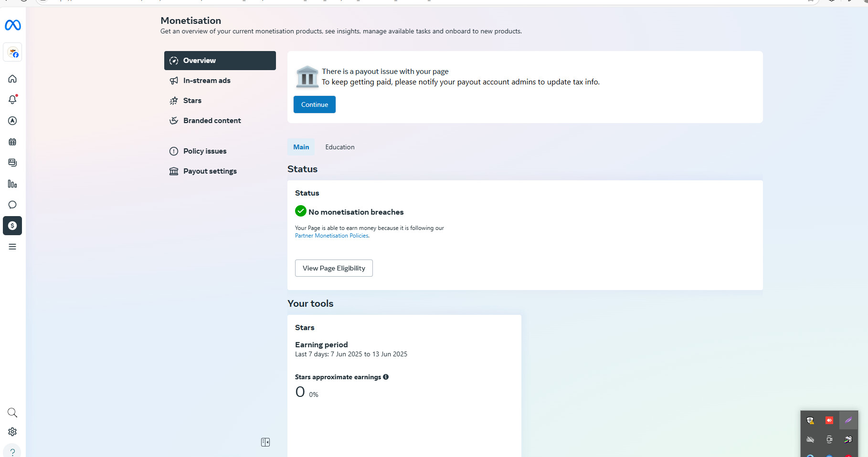Click 'Last 7 days: 7 Jun 2025 to 13 Jun 2025'
The width and height of the screenshot is (868, 457).
pyautogui.click(x=351, y=354)
